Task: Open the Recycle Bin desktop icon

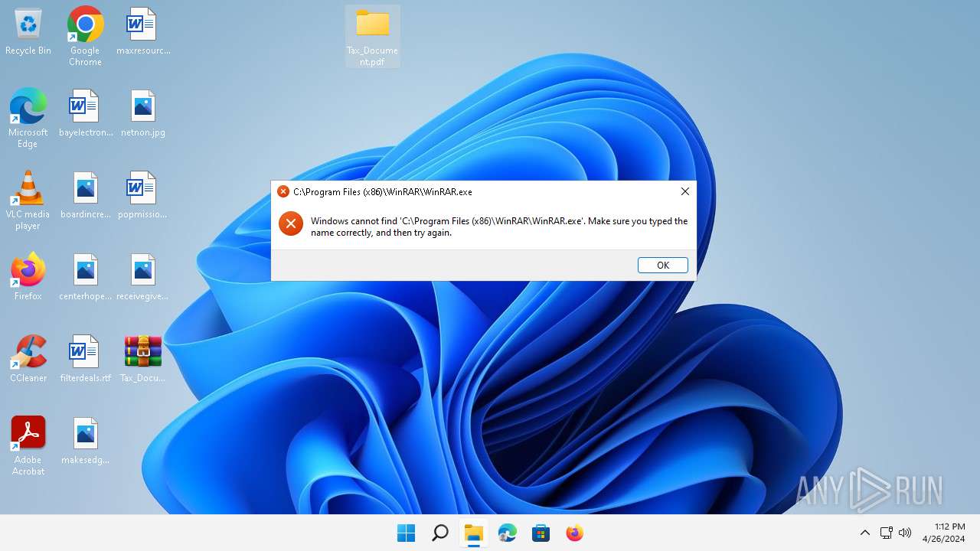Action: coord(28,32)
